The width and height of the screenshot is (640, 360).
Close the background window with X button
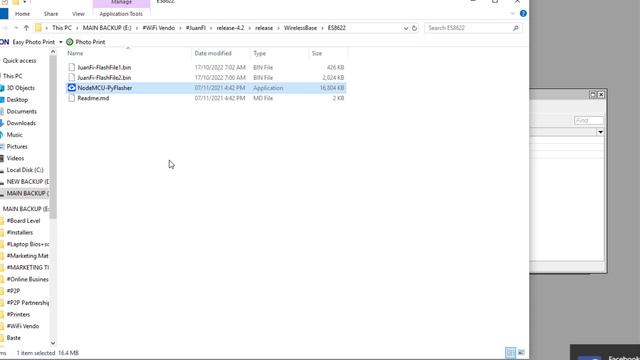pos(601,95)
